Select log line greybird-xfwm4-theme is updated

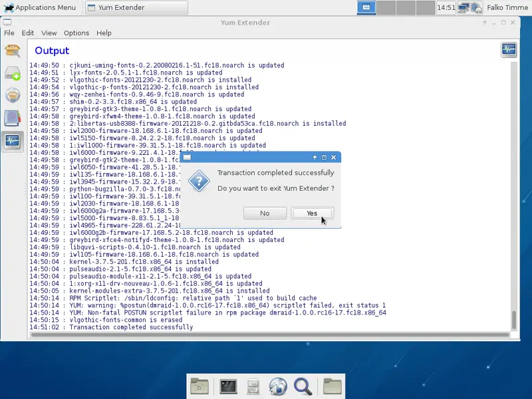pos(142,116)
